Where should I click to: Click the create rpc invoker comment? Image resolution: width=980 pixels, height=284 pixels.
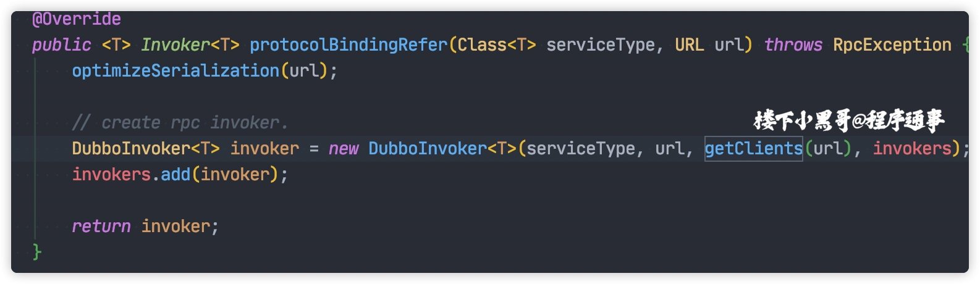tap(180, 123)
